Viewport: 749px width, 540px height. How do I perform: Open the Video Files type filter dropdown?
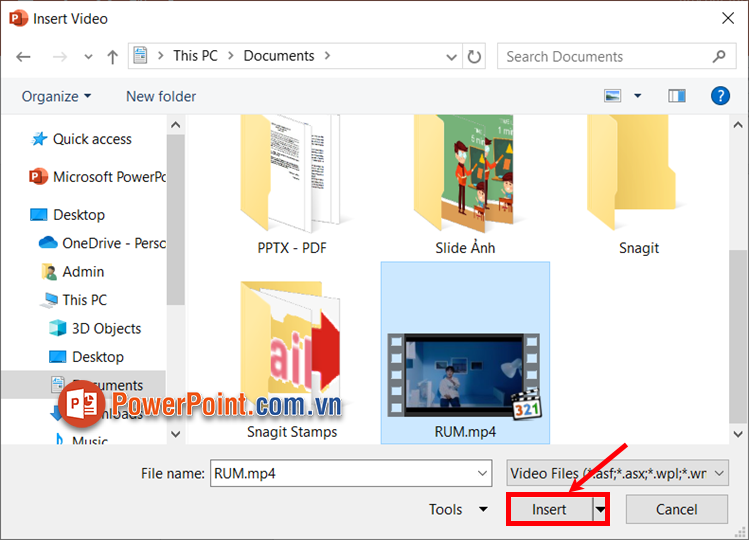(x=617, y=473)
